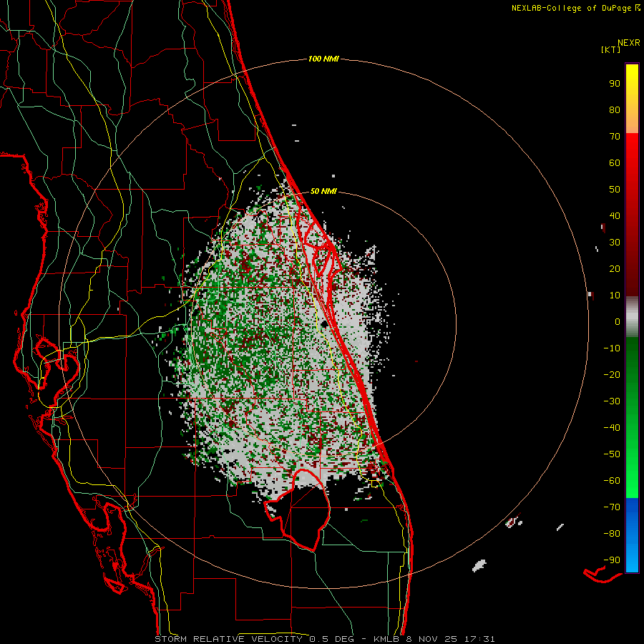Click the 0 value on velocity scale
Viewport: 644px width, 644px height.
point(618,322)
